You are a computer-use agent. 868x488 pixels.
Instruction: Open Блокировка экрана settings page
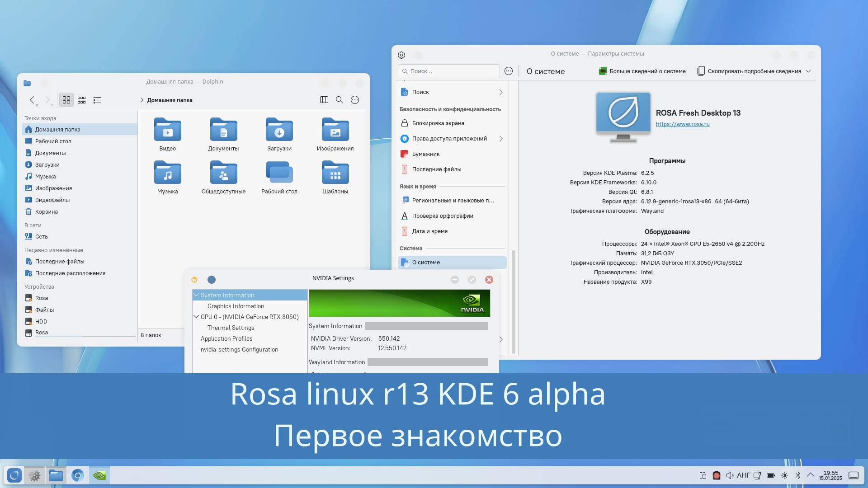(x=438, y=123)
